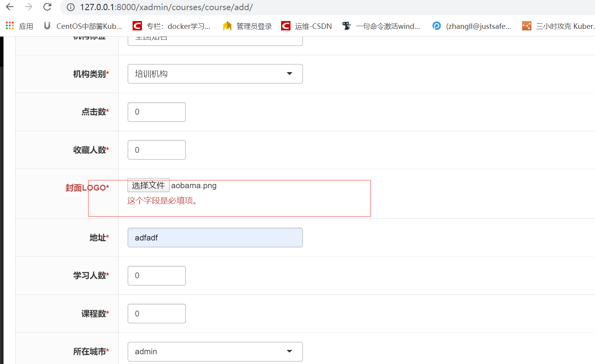Click the 点击数 number field

pos(157,112)
